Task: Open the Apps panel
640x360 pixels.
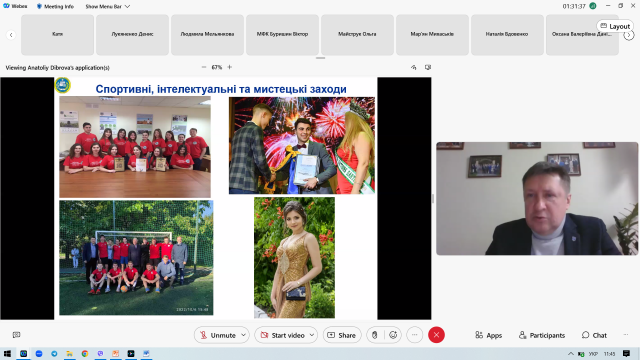Action: [489, 335]
